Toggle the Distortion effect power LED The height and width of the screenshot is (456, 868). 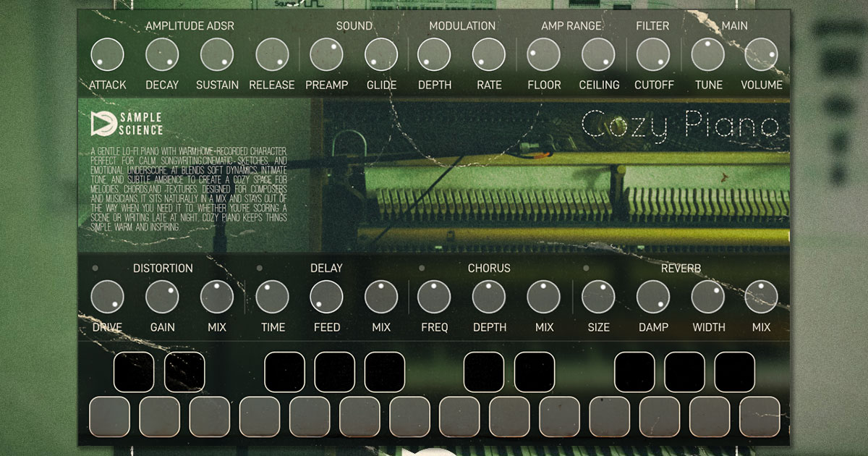[x=95, y=269]
